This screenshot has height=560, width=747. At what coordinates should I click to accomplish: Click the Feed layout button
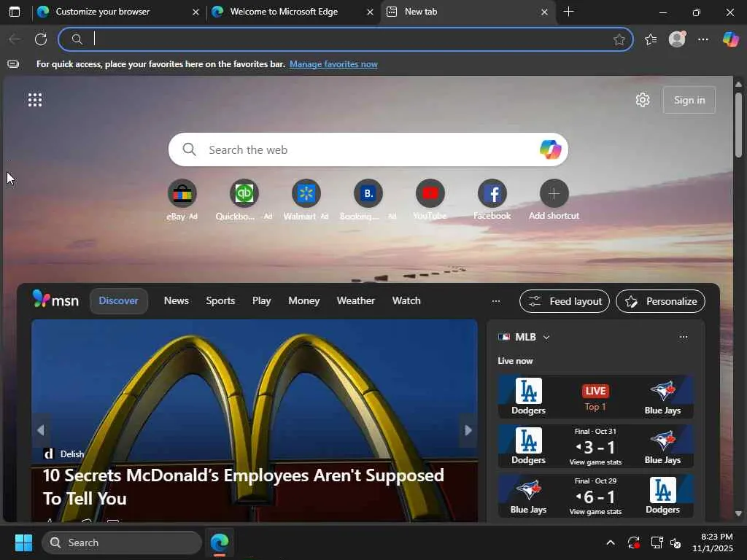tap(565, 301)
